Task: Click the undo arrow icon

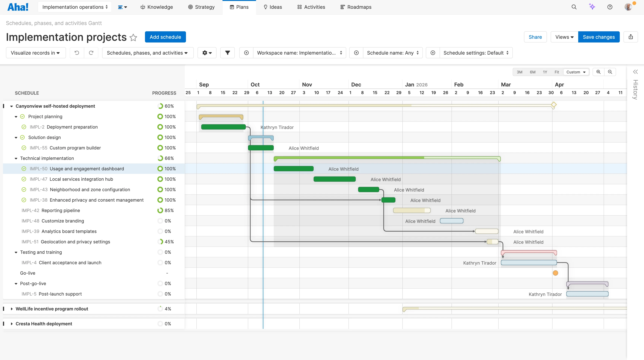Action: [x=77, y=53]
